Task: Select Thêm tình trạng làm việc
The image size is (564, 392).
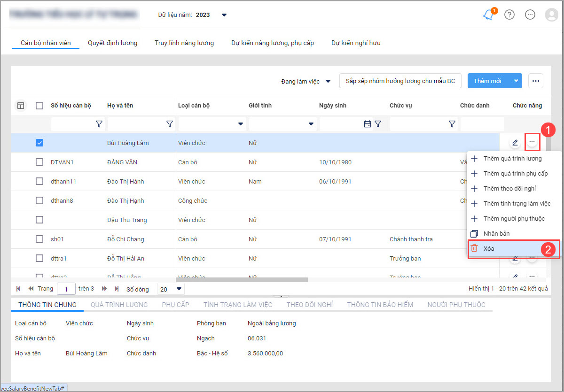Action: tap(517, 204)
